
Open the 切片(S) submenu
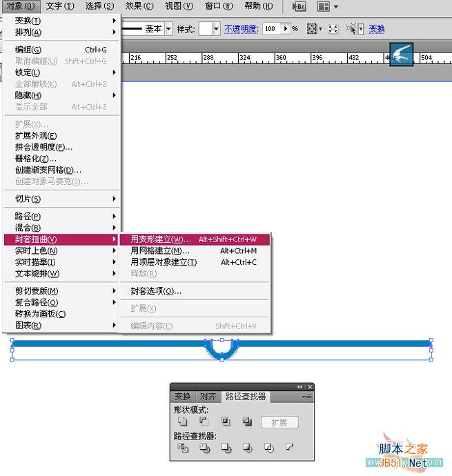click(x=62, y=199)
